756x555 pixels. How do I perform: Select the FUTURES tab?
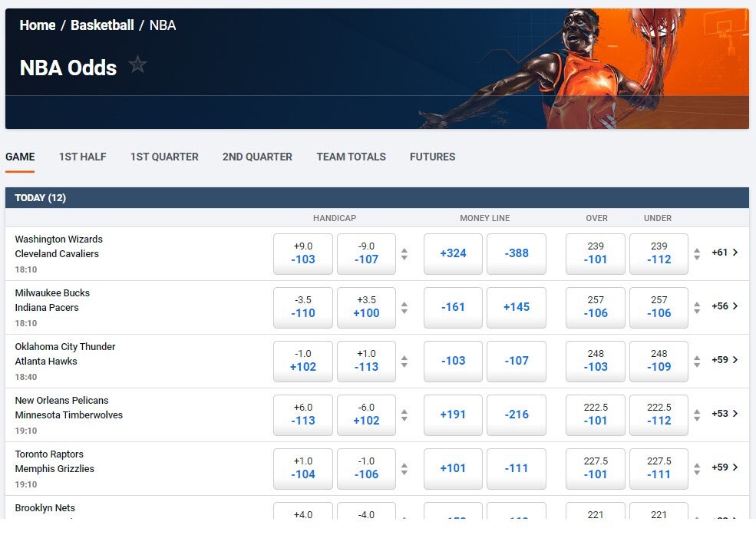coord(432,157)
